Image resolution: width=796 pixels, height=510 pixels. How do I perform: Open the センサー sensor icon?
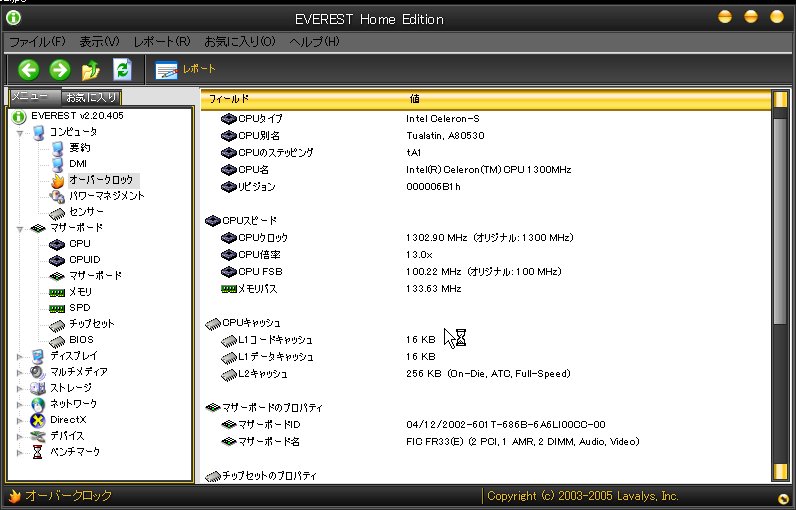(x=57, y=213)
